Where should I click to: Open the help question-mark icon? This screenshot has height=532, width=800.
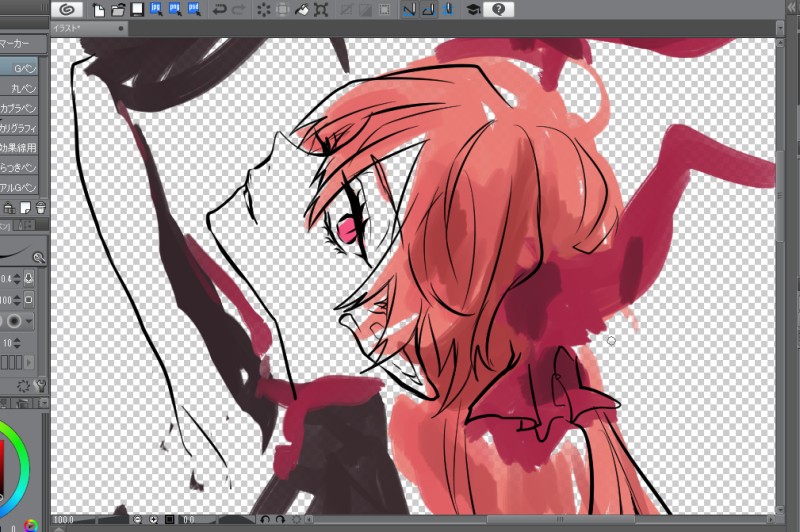(498, 9)
